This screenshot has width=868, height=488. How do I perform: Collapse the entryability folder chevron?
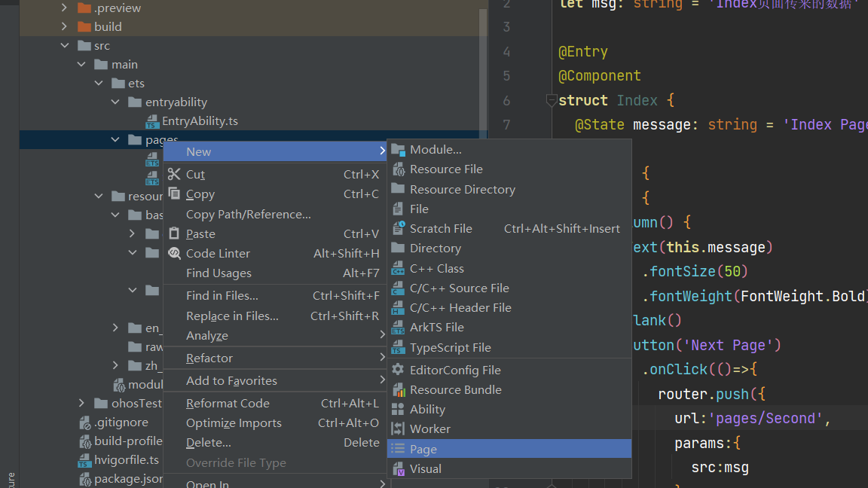tap(115, 102)
